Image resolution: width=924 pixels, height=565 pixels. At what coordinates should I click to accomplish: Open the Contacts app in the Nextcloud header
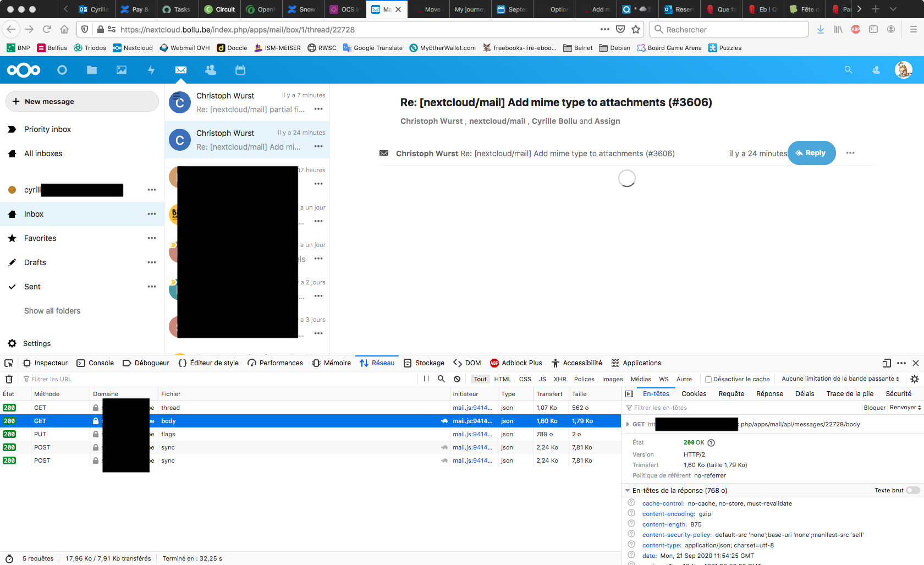(210, 70)
